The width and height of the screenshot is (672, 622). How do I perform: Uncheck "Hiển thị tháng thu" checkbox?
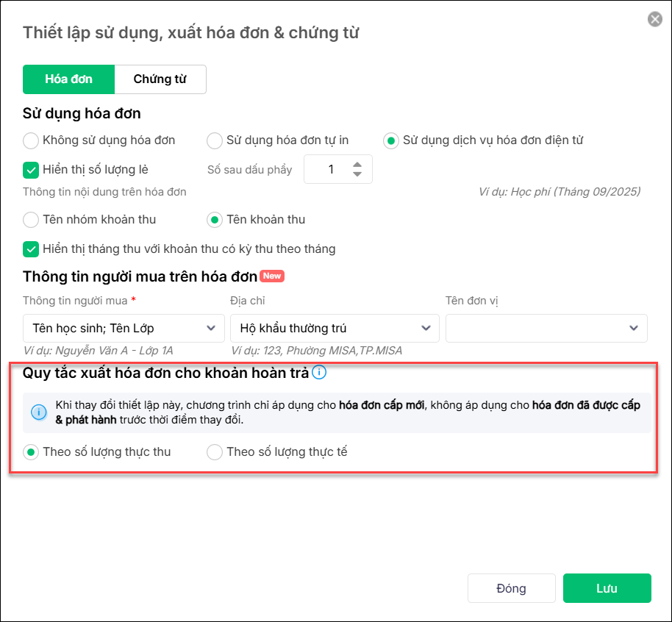[x=31, y=249]
